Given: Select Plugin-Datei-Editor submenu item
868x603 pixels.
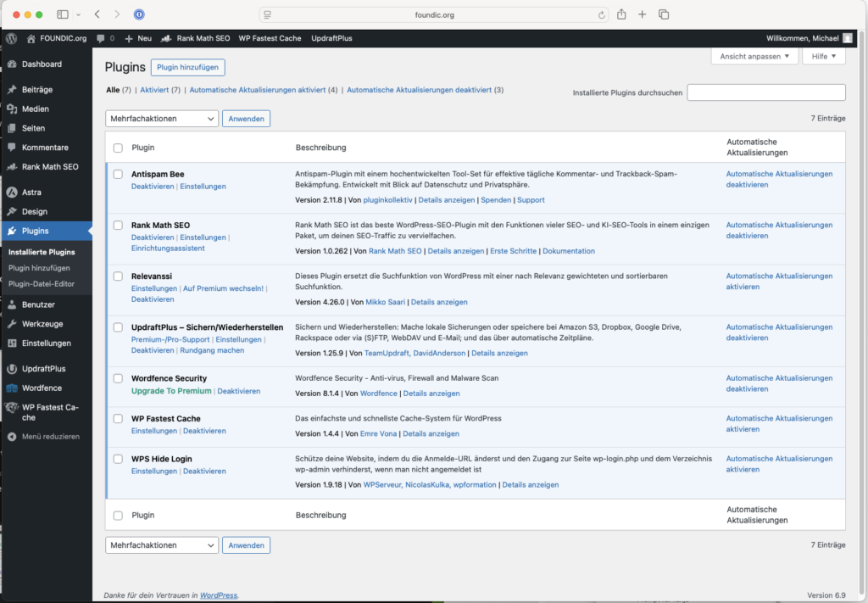Looking at the screenshot, I should (x=42, y=283).
